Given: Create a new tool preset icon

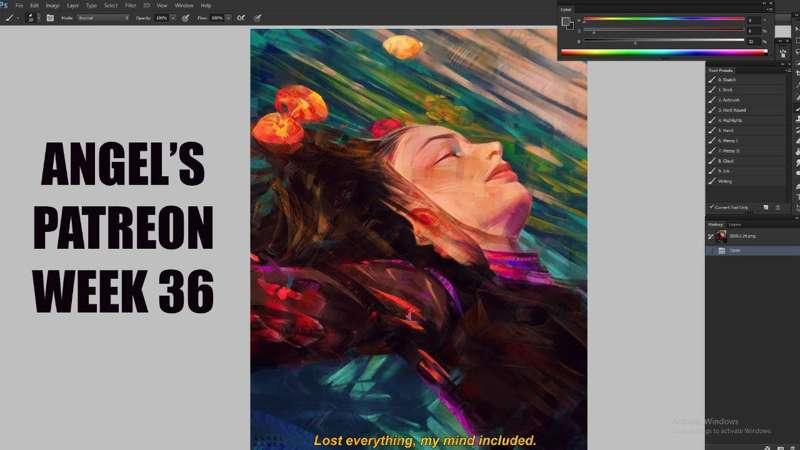Looking at the screenshot, I should coord(765,208).
